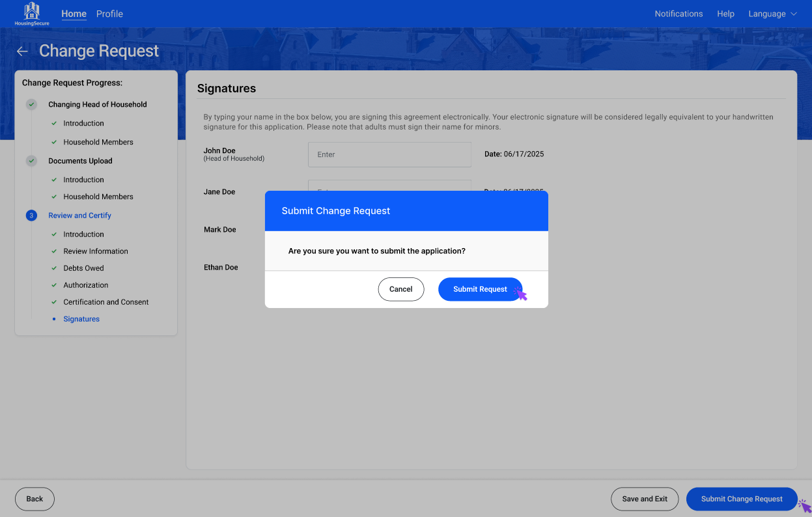Go to Certification and Consent step

(105, 302)
